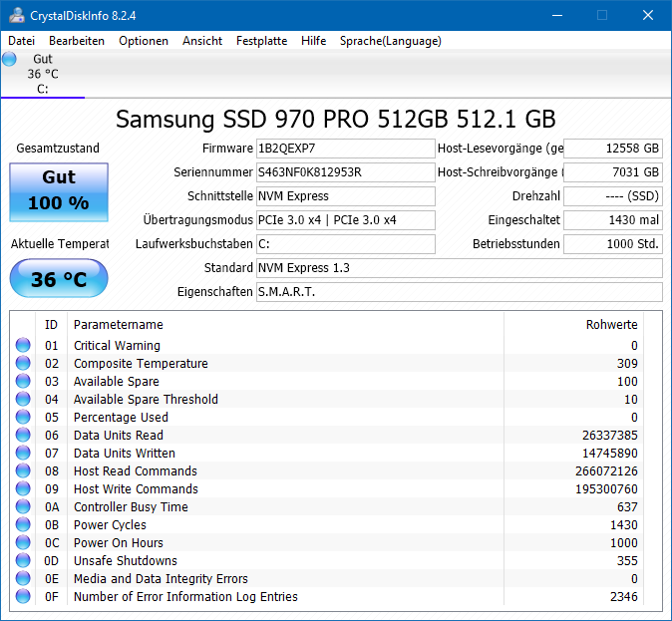Click status orb for Data Units Read row

[23, 435]
